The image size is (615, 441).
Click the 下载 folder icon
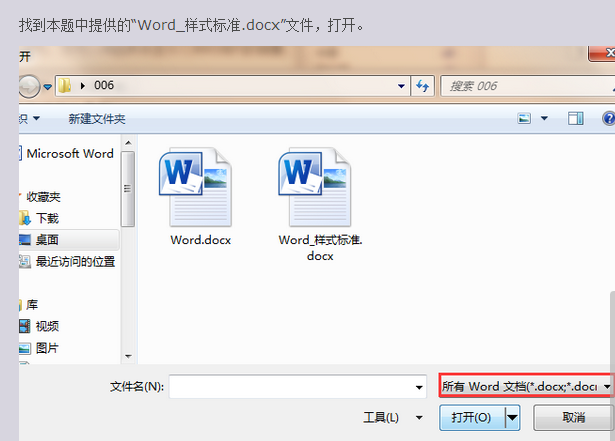25,218
